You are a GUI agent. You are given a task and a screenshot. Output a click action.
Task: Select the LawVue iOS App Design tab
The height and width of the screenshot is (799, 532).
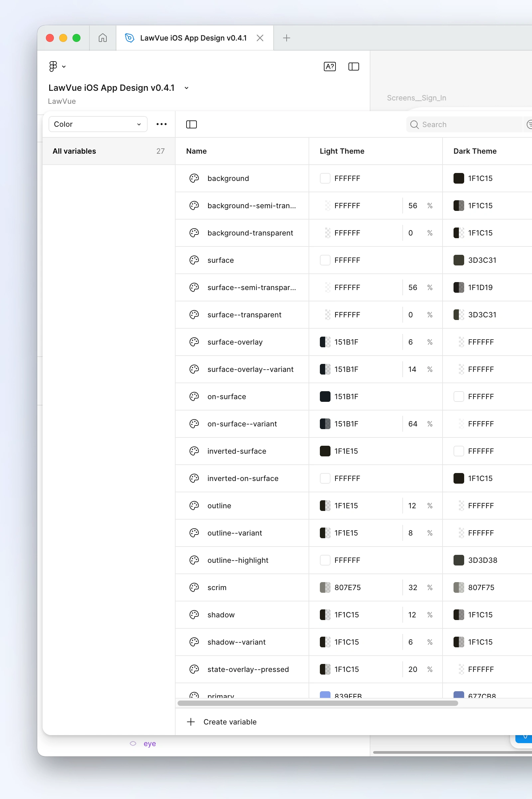click(x=194, y=38)
